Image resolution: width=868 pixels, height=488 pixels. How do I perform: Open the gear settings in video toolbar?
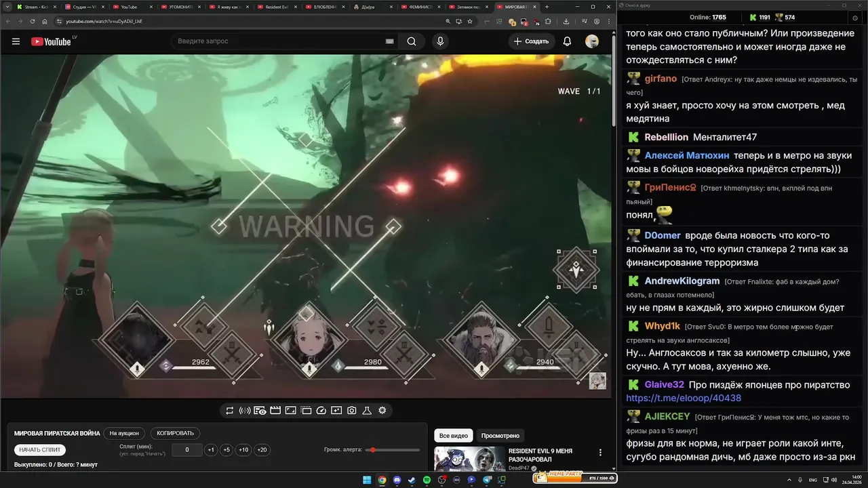[382, 411]
